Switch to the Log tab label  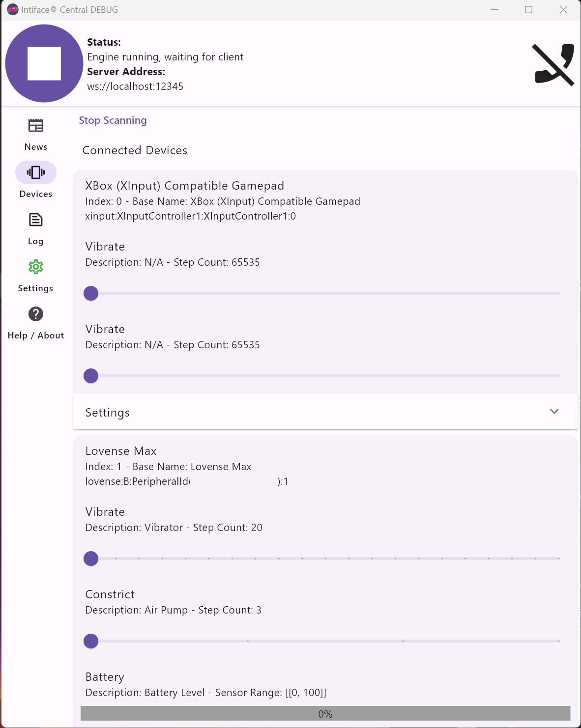[35, 241]
